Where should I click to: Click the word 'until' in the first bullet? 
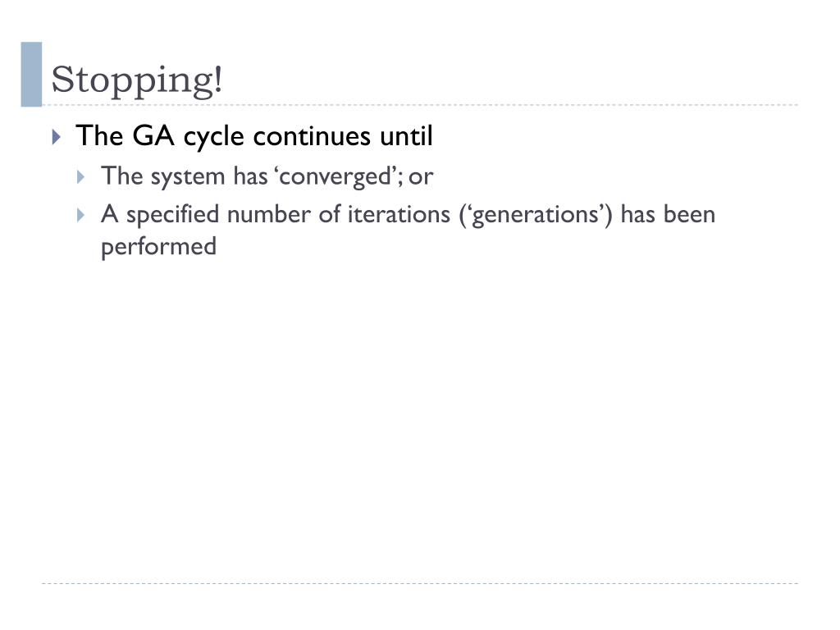(406, 135)
